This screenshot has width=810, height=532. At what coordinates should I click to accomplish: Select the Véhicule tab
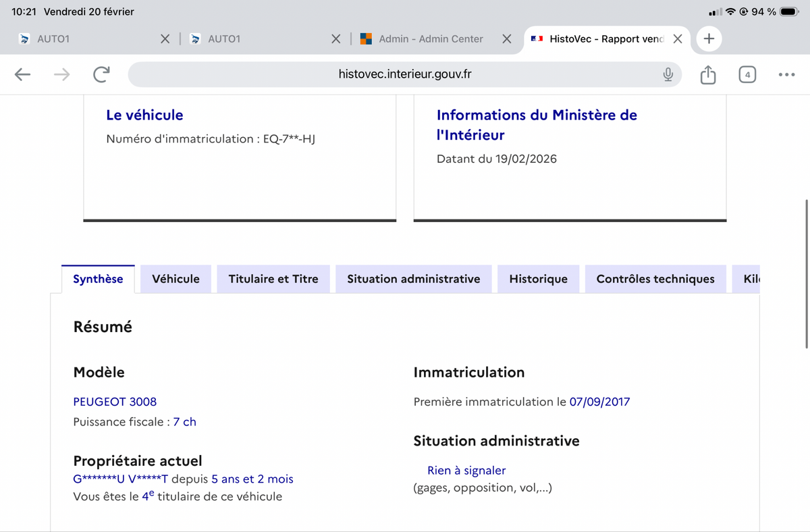pyautogui.click(x=175, y=279)
